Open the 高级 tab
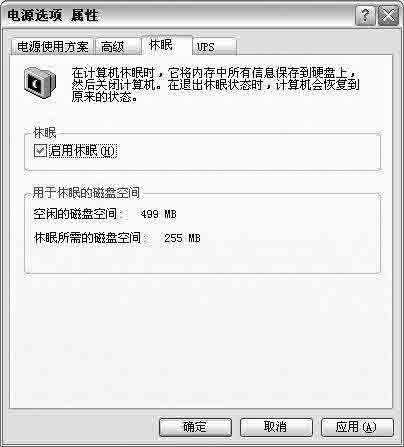Viewport: 404px width, 447px height. (x=117, y=47)
